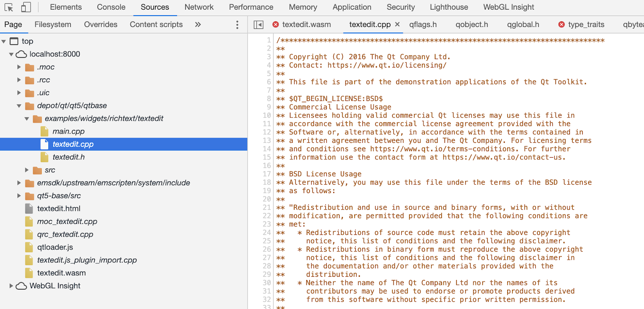Click the qt5-base/src folder icon
644x309 pixels.
[x=29, y=196]
